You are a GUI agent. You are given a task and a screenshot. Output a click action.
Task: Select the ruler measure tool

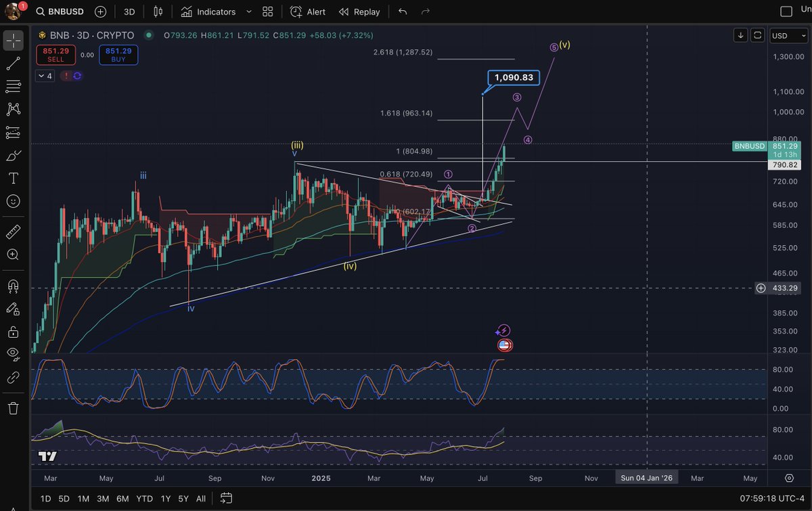tap(13, 232)
